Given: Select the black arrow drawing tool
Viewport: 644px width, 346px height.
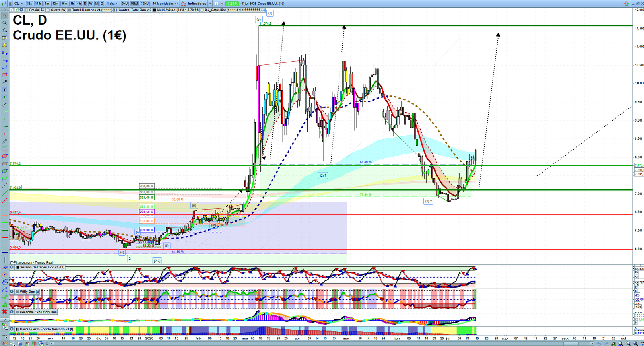Looking at the screenshot, I should tap(4, 82).
